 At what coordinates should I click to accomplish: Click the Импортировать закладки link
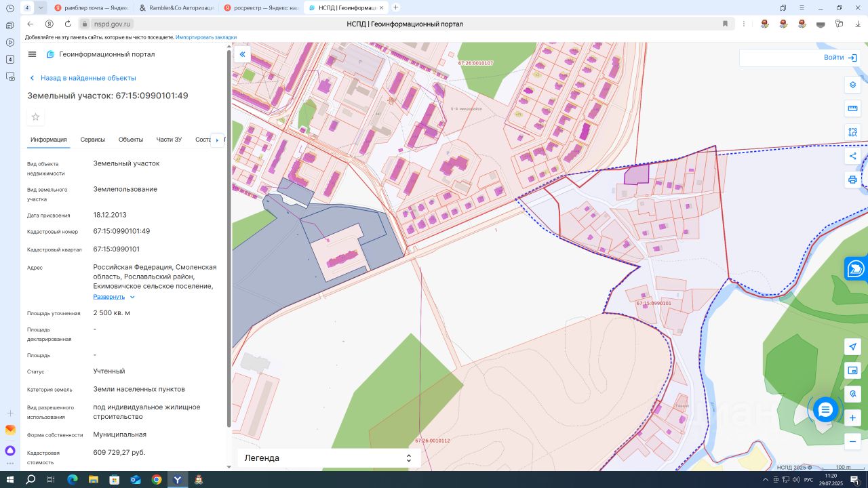[206, 37]
